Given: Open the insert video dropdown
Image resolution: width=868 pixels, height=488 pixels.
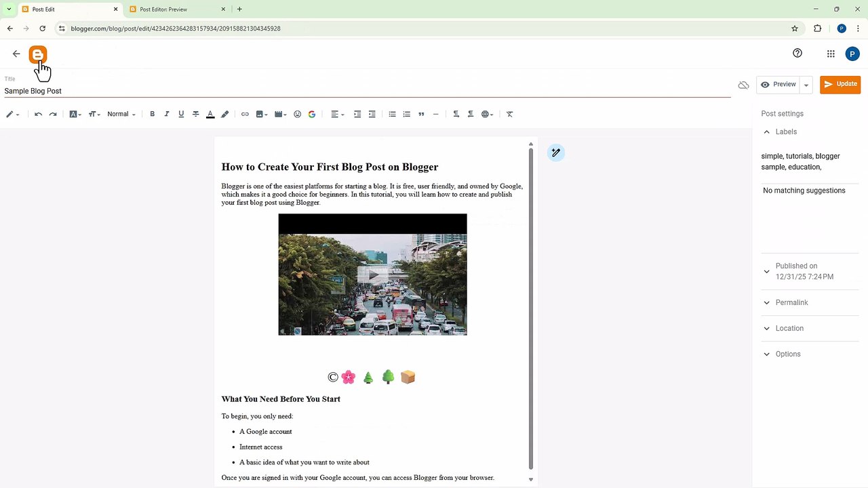Looking at the screenshot, I should click(x=281, y=114).
